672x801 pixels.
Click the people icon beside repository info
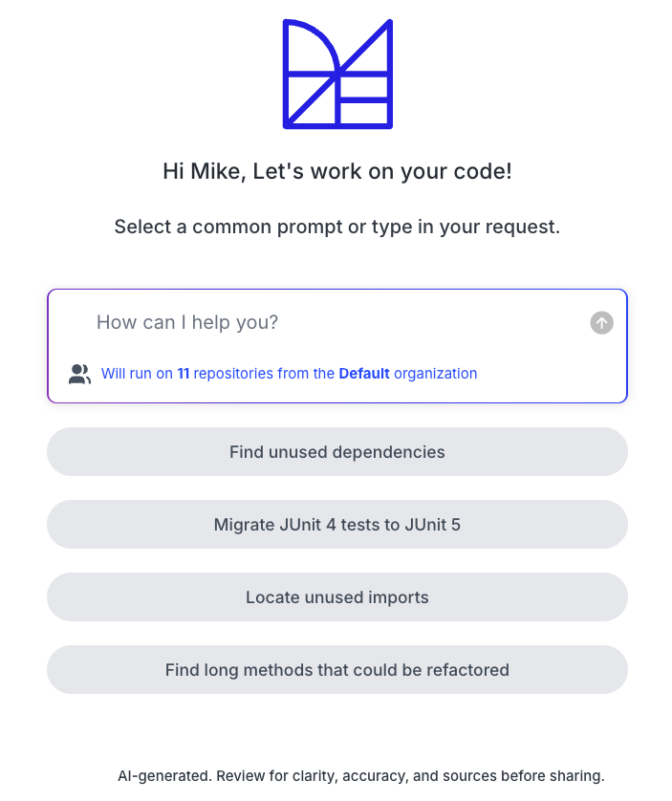79,374
